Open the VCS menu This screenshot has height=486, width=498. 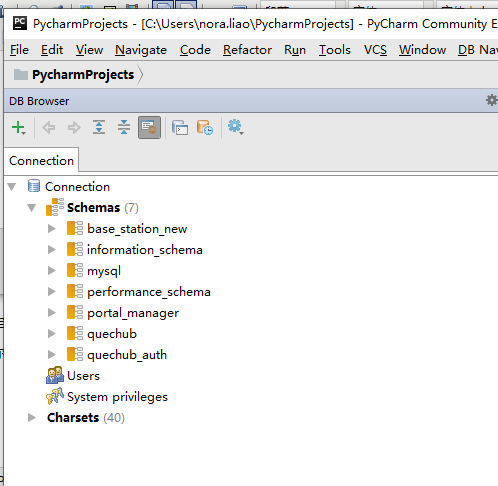coord(375,50)
